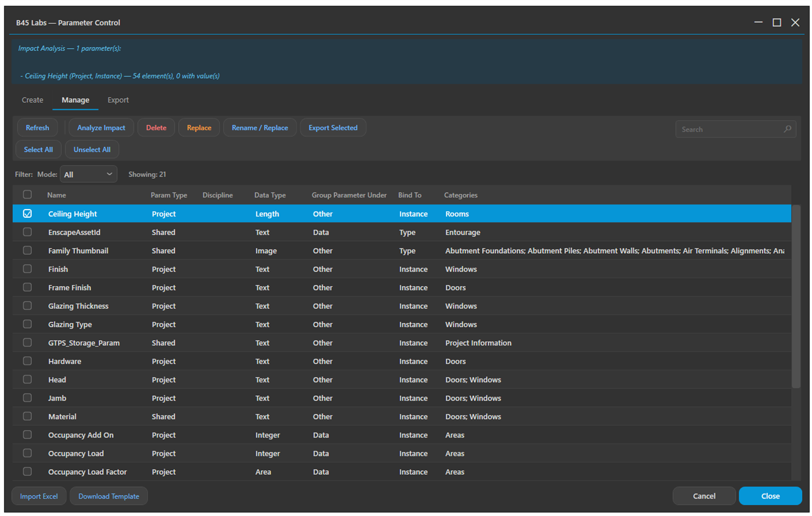Click the Analyze Impact button
This screenshot has height=516, width=812.
101,128
